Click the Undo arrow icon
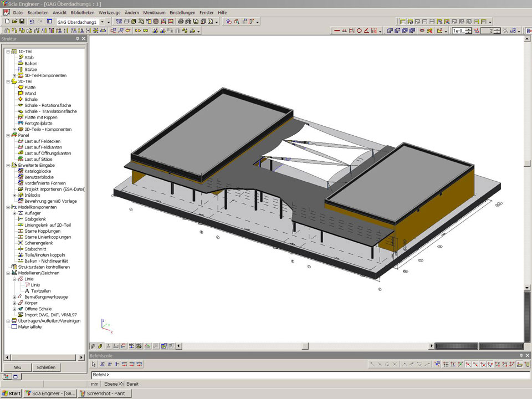This screenshot has width=532, height=399. (32, 22)
